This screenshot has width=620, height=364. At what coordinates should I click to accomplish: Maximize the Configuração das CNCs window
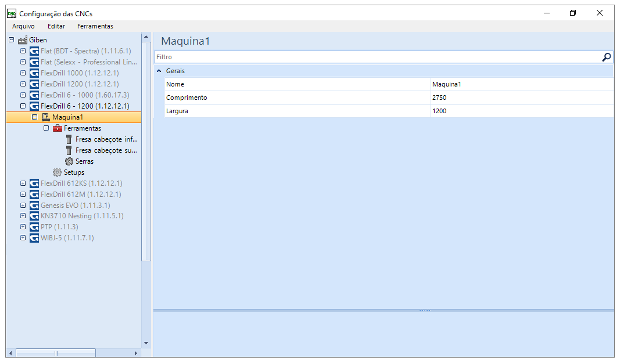(573, 13)
